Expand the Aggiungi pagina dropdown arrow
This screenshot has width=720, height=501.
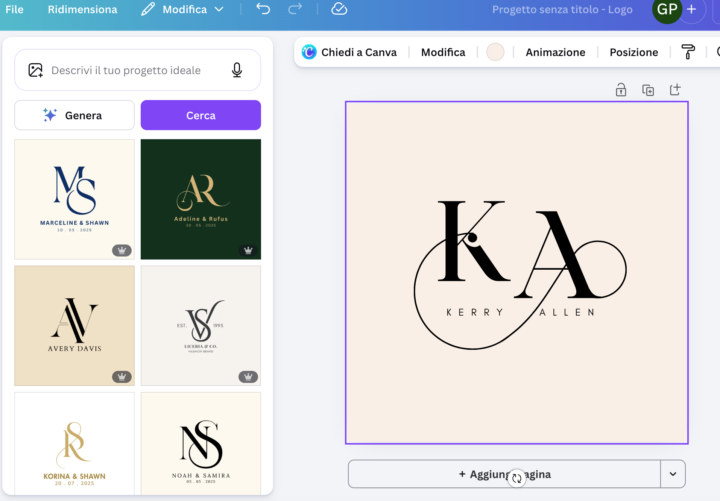click(673, 474)
